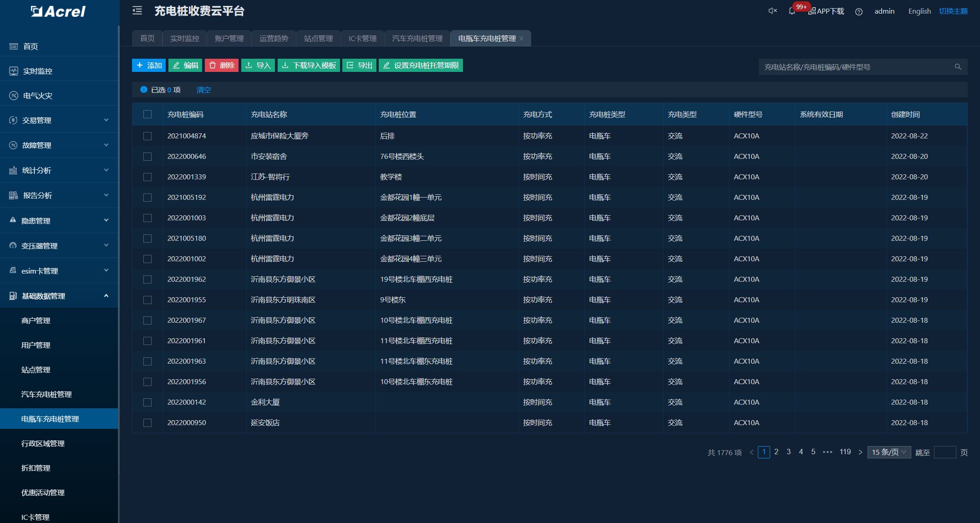Select the checkbox for pile 2022000950
Image resolution: width=980 pixels, height=523 pixels.
[x=147, y=422]
